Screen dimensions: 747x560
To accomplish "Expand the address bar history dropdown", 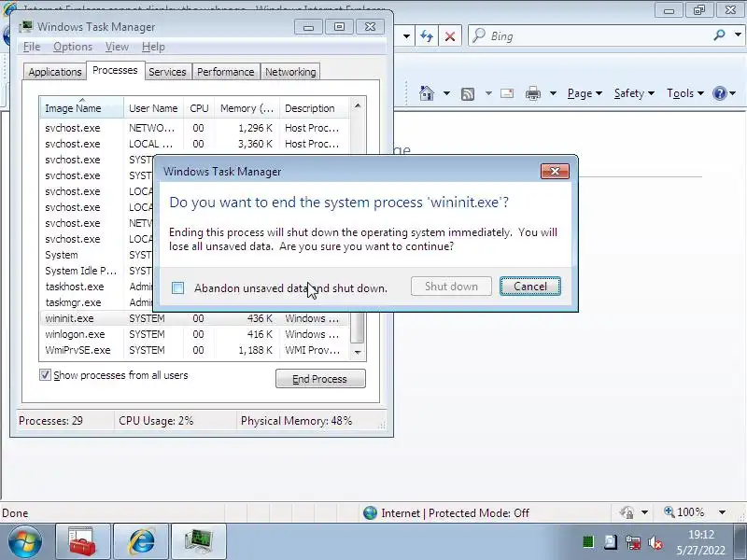I will click(x=406, y=36).
